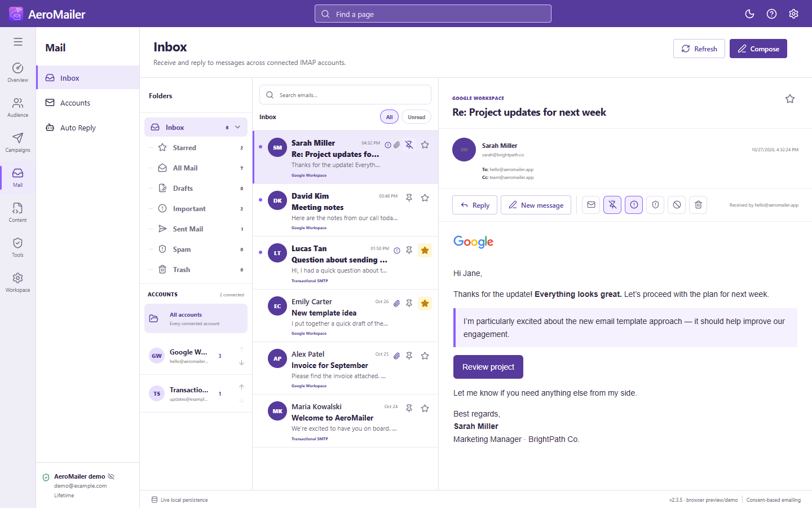Mark open message as spam with shield icon
The width and height of the screenshot is (812, 508).
tap(655, 205)
